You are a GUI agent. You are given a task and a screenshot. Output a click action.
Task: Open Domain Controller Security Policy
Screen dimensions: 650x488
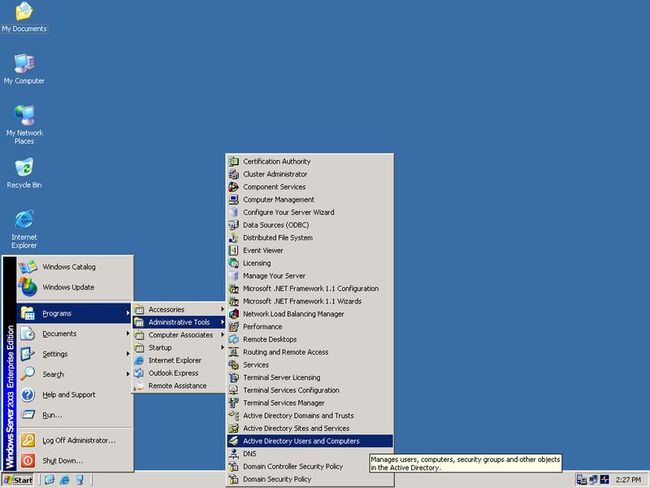(x=310, y=466)
